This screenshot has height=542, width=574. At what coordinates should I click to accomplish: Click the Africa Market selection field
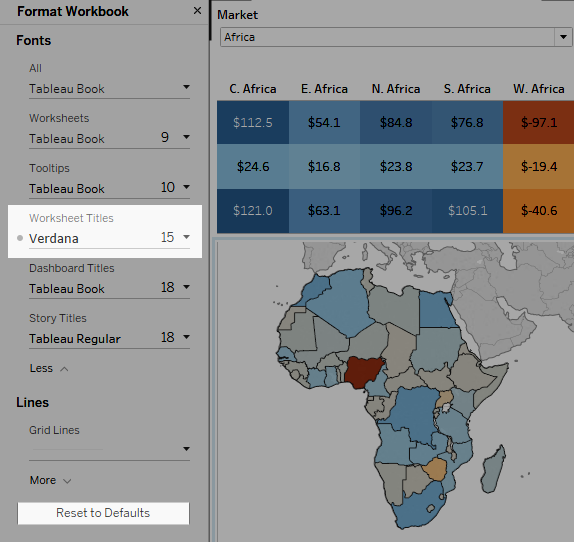(388, 37)
